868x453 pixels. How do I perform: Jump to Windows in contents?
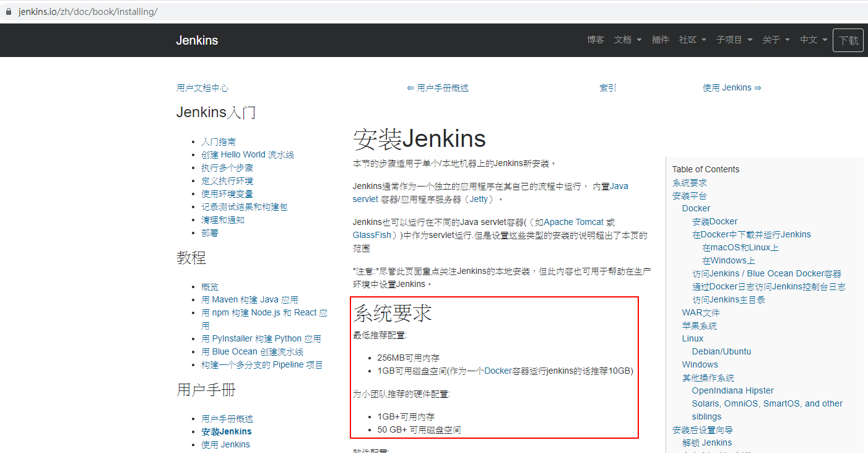click(x=700, y=365)
